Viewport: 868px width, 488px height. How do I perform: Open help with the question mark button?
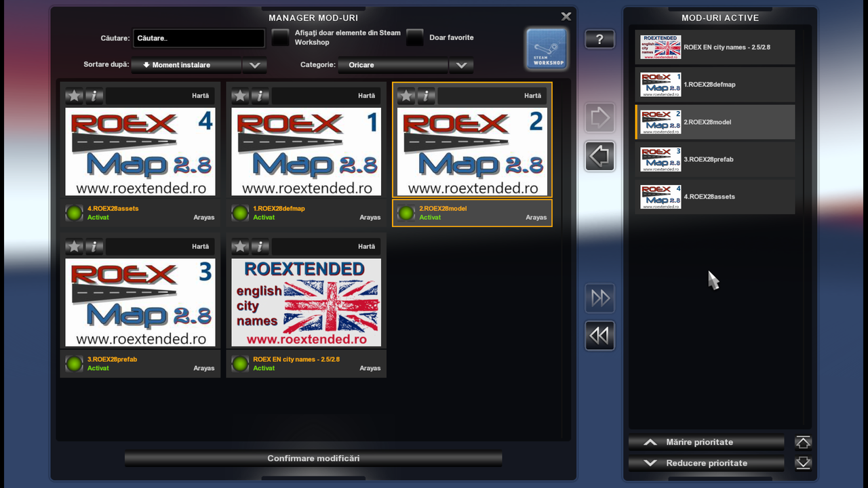(599, 39)
